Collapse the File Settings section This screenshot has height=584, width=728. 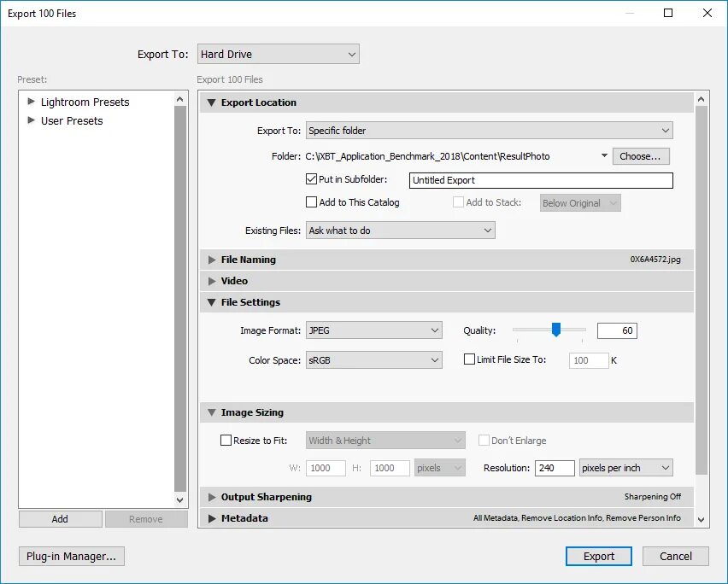tap(211, 302)
